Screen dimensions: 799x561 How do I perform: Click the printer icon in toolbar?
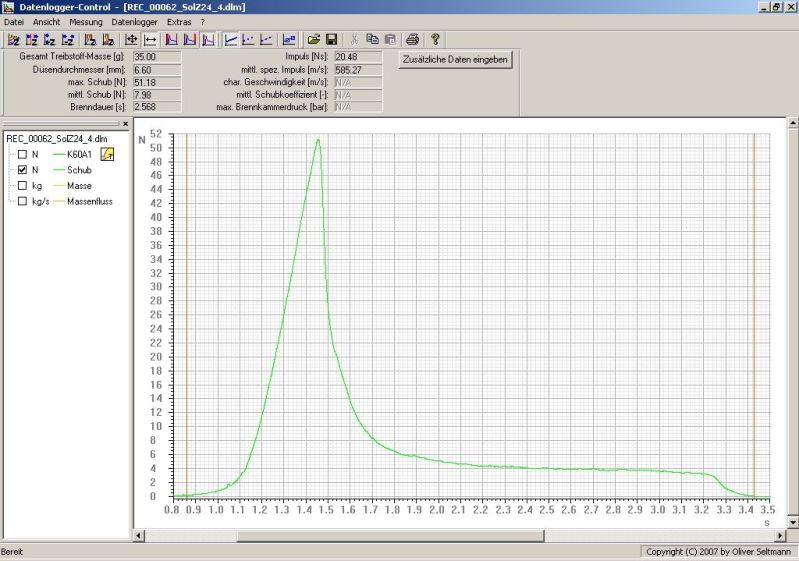click(x=412, y=40)
